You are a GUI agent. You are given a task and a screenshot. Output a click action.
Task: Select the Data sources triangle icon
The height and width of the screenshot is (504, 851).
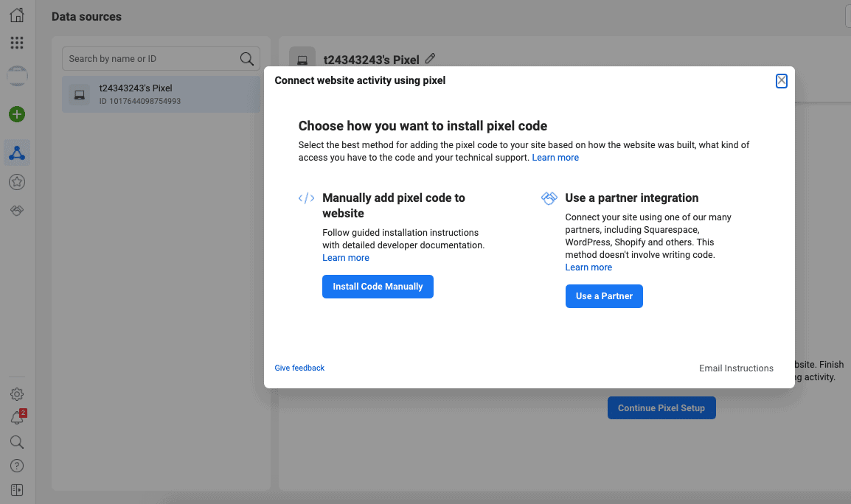(17, 153)
